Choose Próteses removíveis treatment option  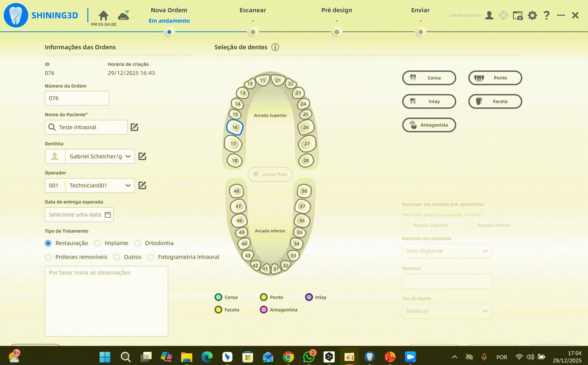click(48, 257)
